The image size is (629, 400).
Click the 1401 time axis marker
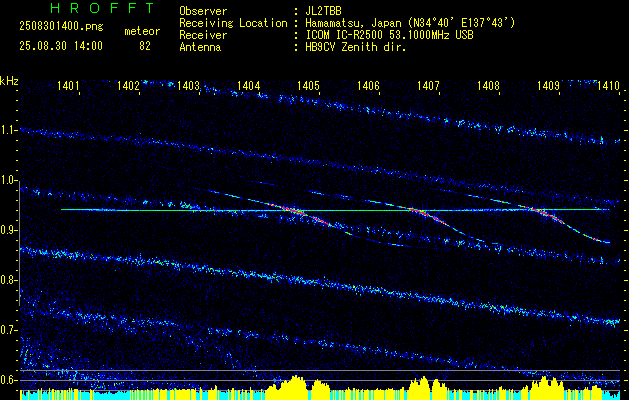68,85
